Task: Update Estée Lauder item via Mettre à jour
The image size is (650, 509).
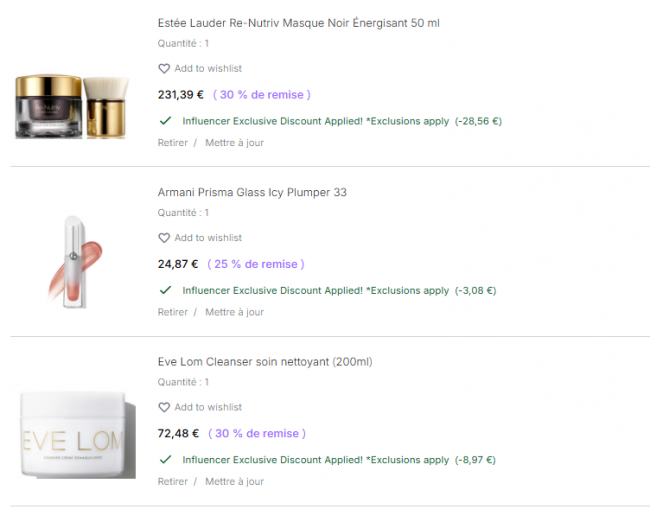Action: (x=235, y=143)
